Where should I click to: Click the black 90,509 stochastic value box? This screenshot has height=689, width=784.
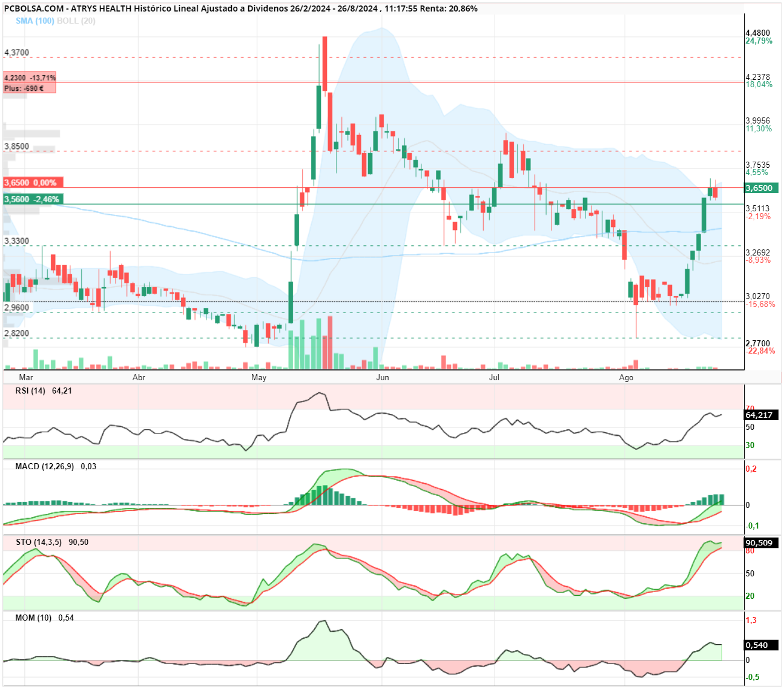(x=761, y=542)
